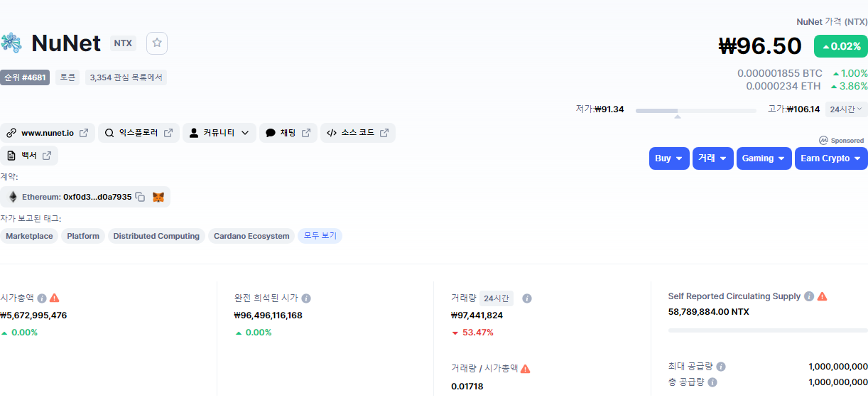Open the 24시간 price range dropdown
The width and height of the screenshot is (868, 410).
coord(846,109)
